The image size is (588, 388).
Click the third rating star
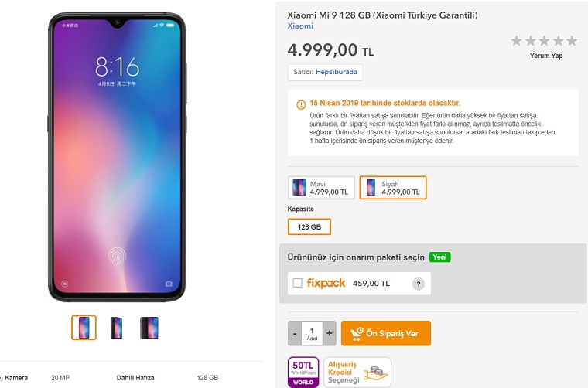tap(544, 41)
